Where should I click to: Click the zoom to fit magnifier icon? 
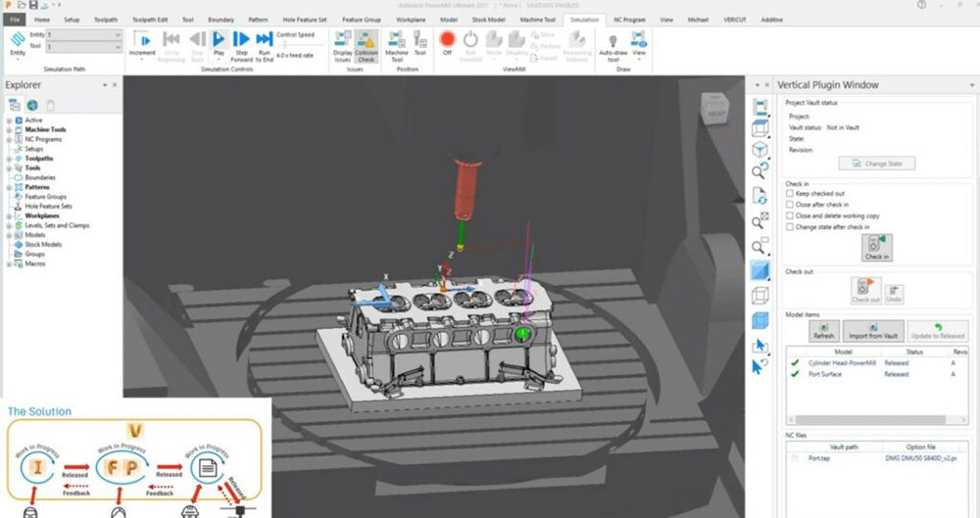pyautogui.click(x=760, y=220)
